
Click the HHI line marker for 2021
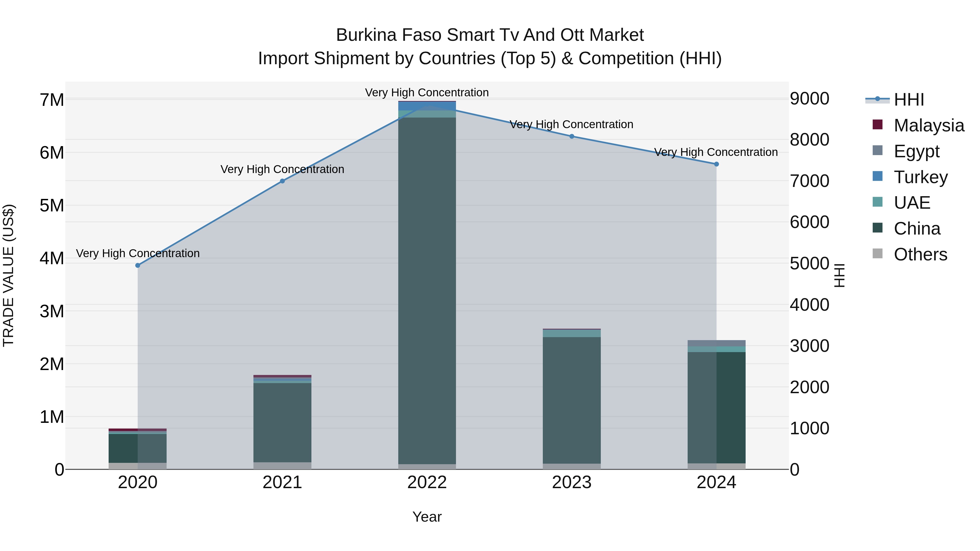tap(282, 181)
